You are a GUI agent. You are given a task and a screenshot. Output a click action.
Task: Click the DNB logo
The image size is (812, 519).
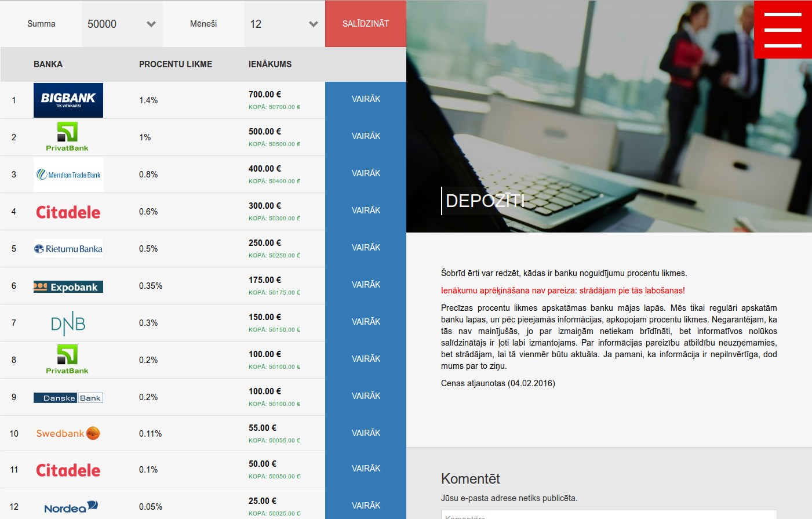[68, 323]
